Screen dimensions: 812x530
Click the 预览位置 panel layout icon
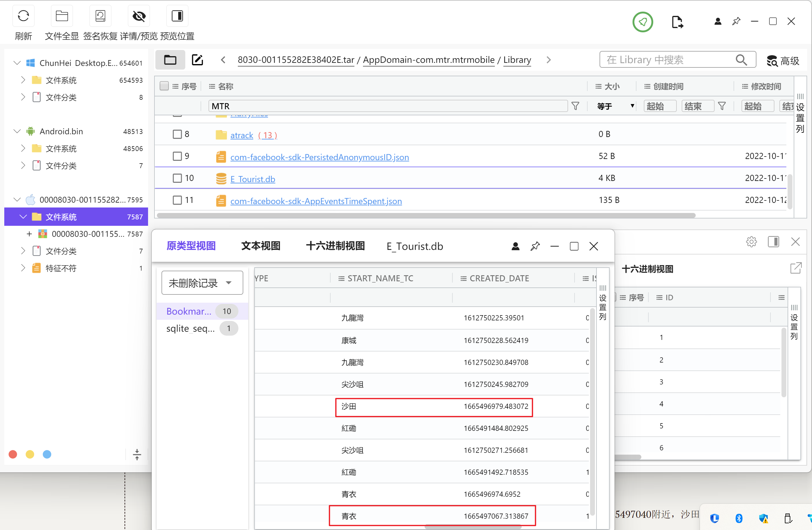tap(177, 16)
